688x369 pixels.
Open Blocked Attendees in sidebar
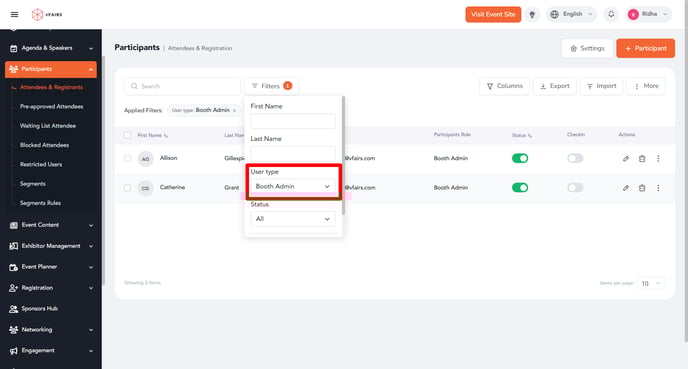point(44,145)
